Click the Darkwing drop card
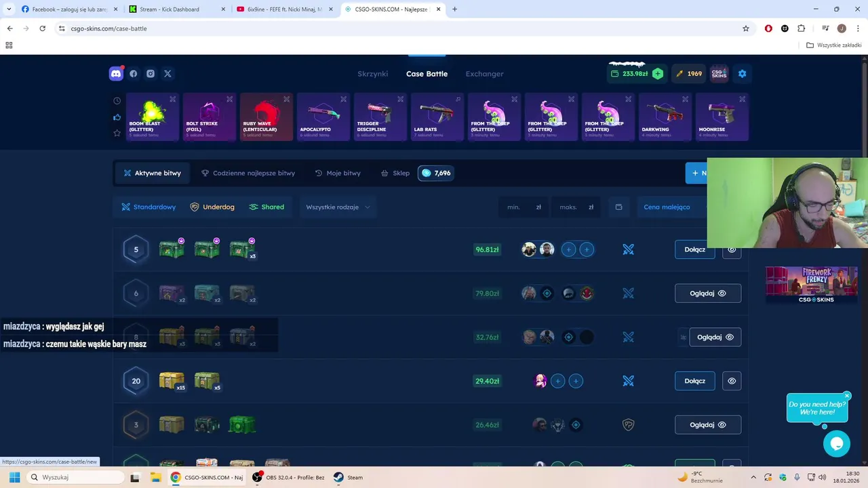Image resolution: width=868 pixels, height=488 pixels. 665,117
